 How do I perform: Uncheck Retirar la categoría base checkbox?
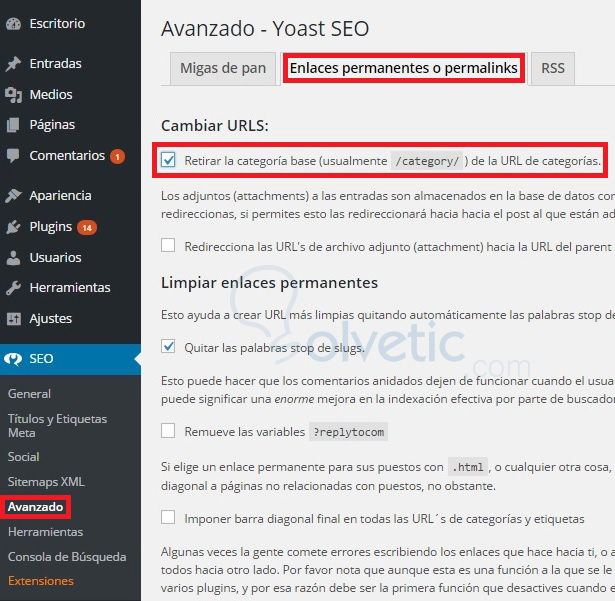(168, 160)
